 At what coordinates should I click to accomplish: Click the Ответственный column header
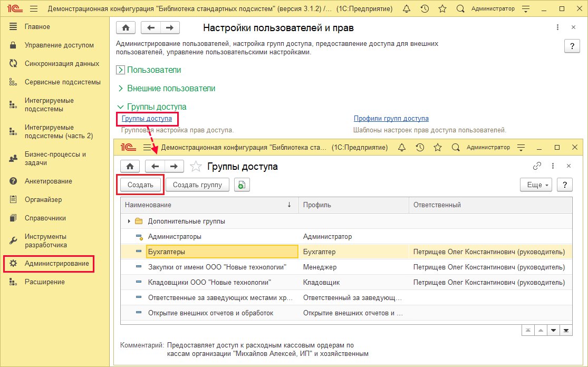pyautogui.click(x=490, y=205)
